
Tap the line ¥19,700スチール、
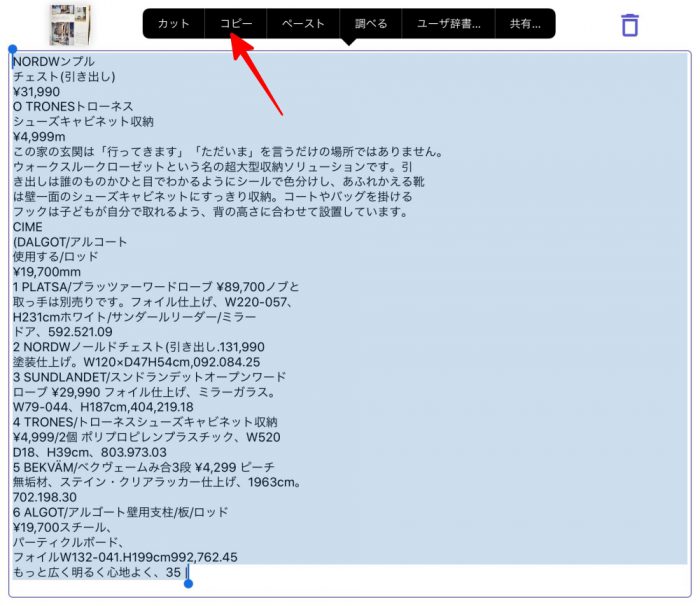click(62, 527)
